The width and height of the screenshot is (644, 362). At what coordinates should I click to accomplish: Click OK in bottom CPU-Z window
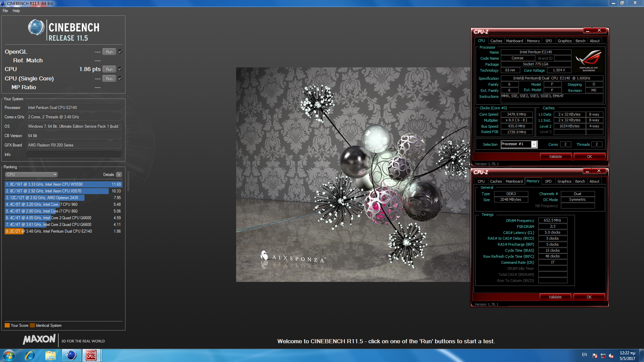tap(589, 297)
